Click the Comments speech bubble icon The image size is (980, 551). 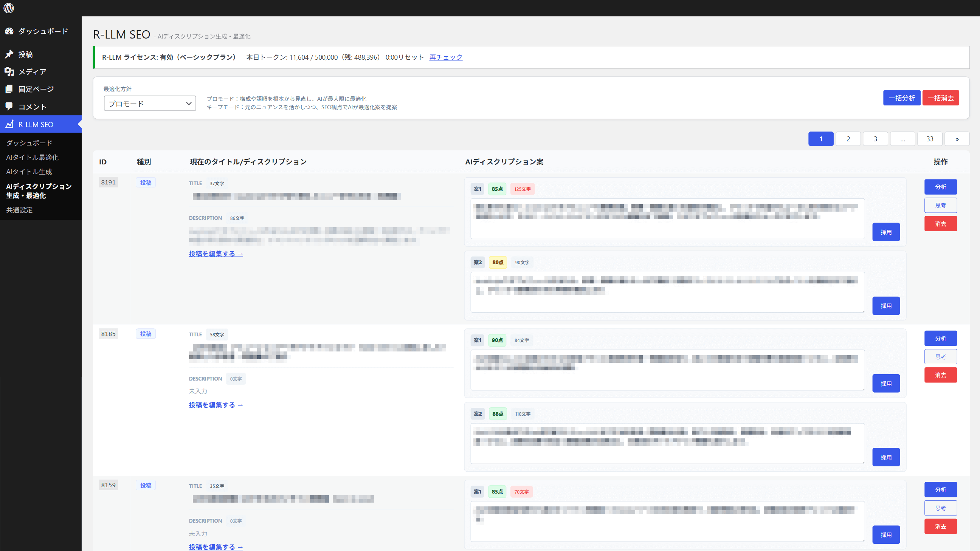pos(9,107)
